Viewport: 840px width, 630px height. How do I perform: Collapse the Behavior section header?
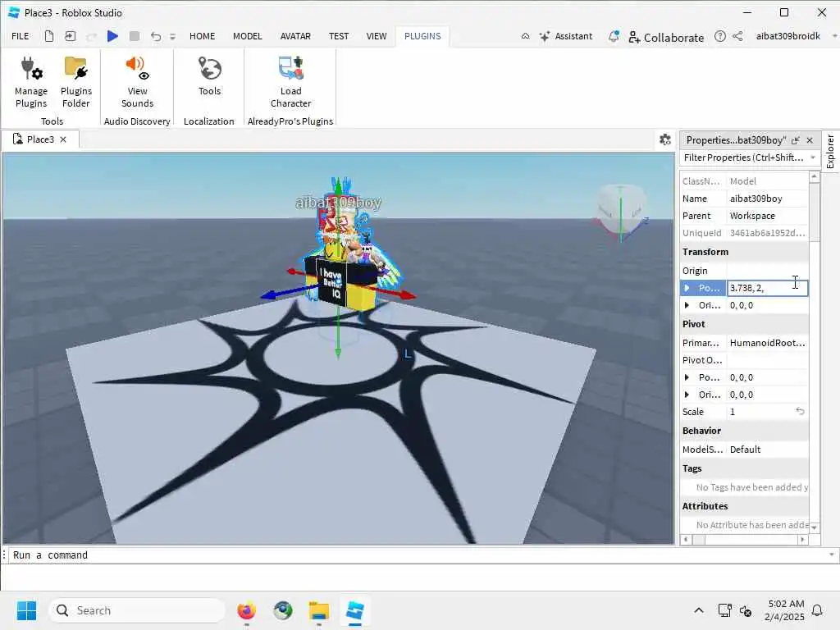pyautogui.click(x=744, y=431)
